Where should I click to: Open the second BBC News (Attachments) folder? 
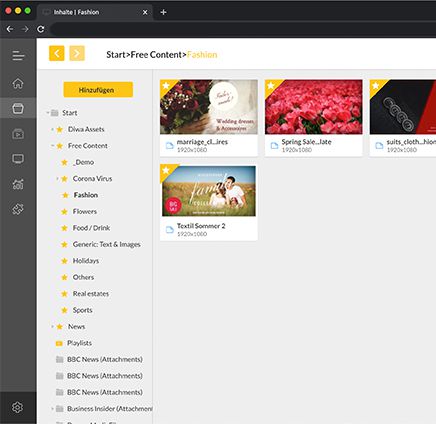(x=105, y=376)
